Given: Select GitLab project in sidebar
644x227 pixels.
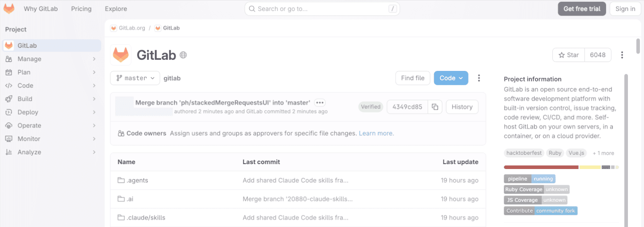Looking at the screenshot, I should coord(52,45).
